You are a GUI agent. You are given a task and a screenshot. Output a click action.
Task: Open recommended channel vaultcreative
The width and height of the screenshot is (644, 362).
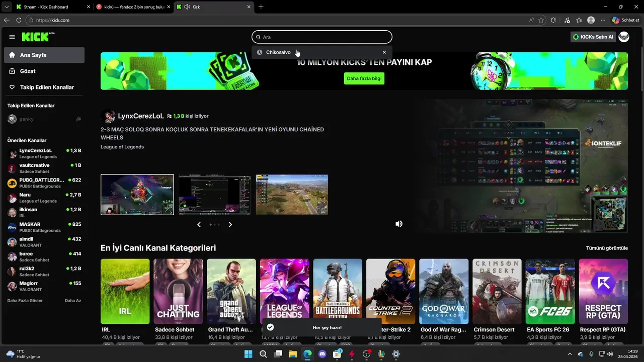[44, 168]
